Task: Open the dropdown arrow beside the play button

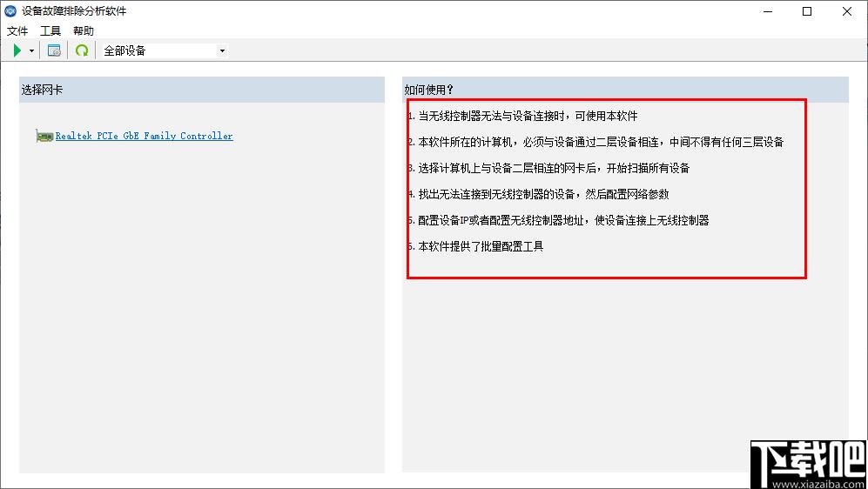Action: [x=31, y=50]
